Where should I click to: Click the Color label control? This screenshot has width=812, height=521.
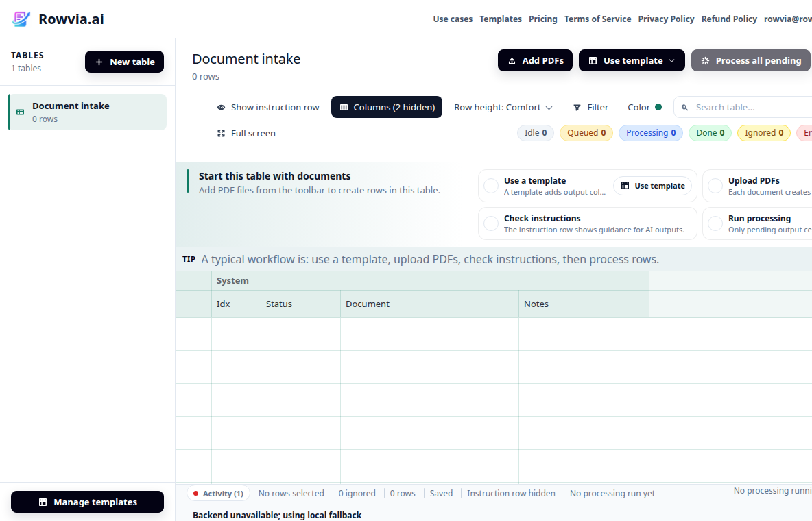(x=638, y=108)
